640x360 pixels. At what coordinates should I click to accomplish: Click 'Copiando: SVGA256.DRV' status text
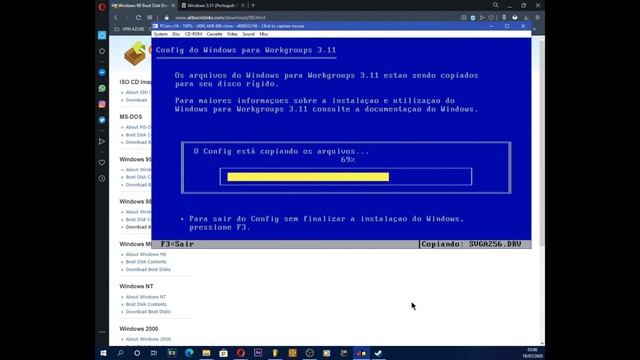coord(471,244)
